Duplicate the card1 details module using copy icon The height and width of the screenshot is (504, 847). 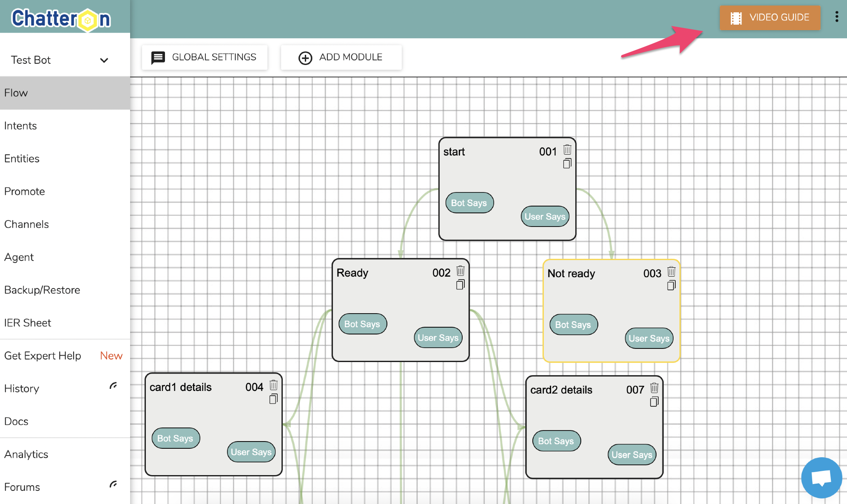[x=273, y=399]
